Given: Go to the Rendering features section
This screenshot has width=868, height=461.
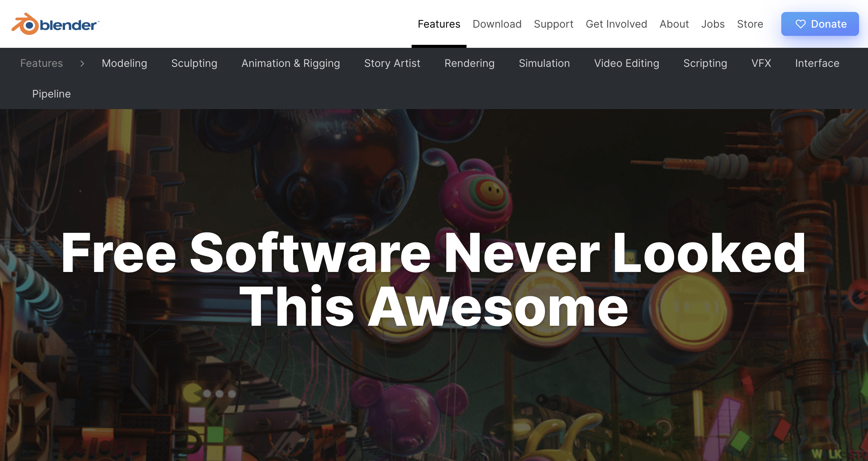Looking at the screenshot, I should pos(469,63).
